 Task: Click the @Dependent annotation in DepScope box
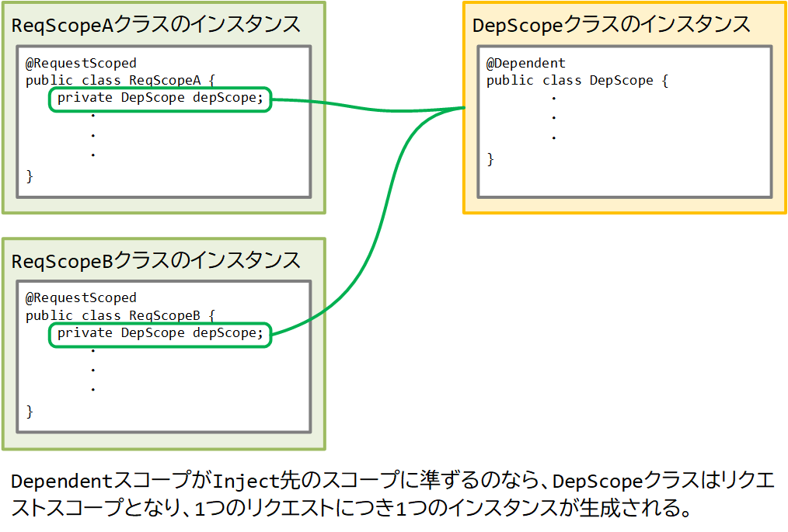[518, 63]
